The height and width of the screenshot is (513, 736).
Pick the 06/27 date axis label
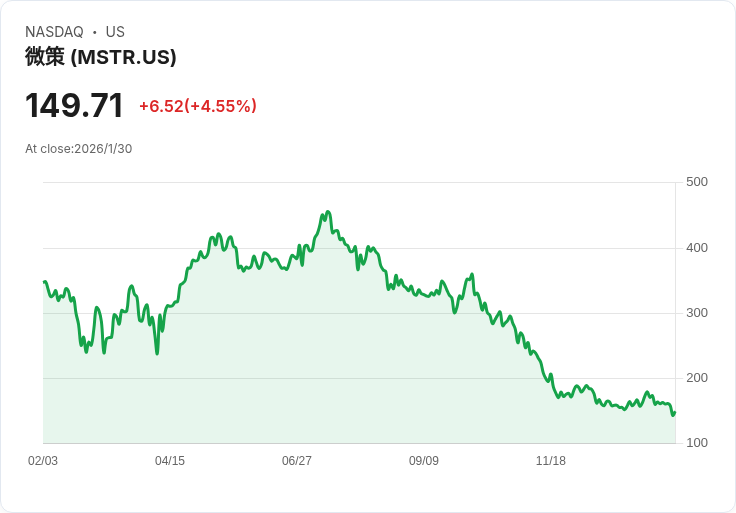point(297,461)
